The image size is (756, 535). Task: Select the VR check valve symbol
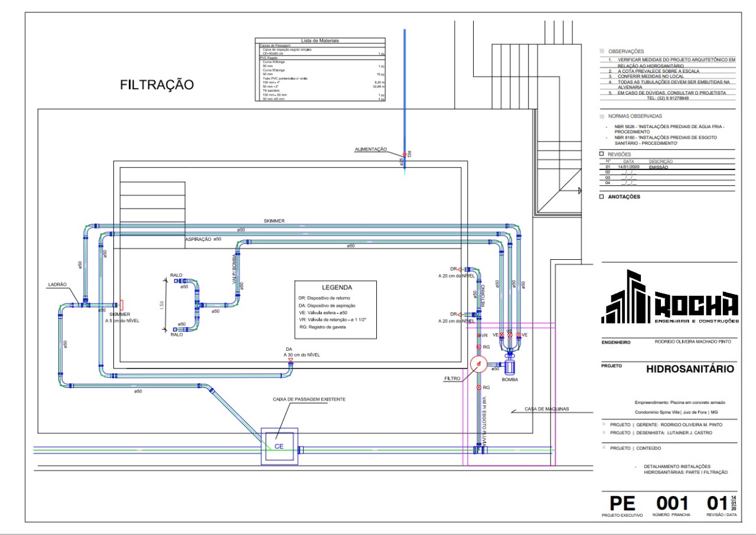(x=479, y=335)
